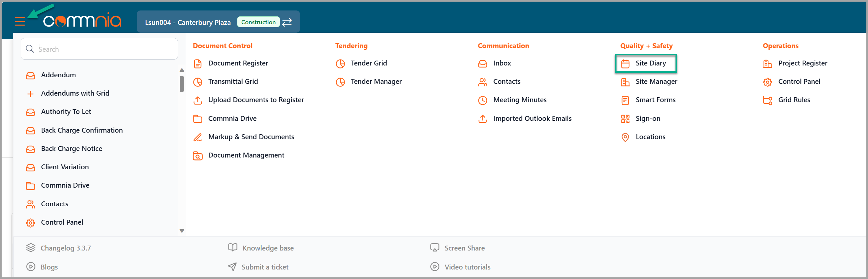Viewport: 868px width, 279px height.
Task: Click the Commnia Drive folder icon in sidebar
Action: pos(31,186)
